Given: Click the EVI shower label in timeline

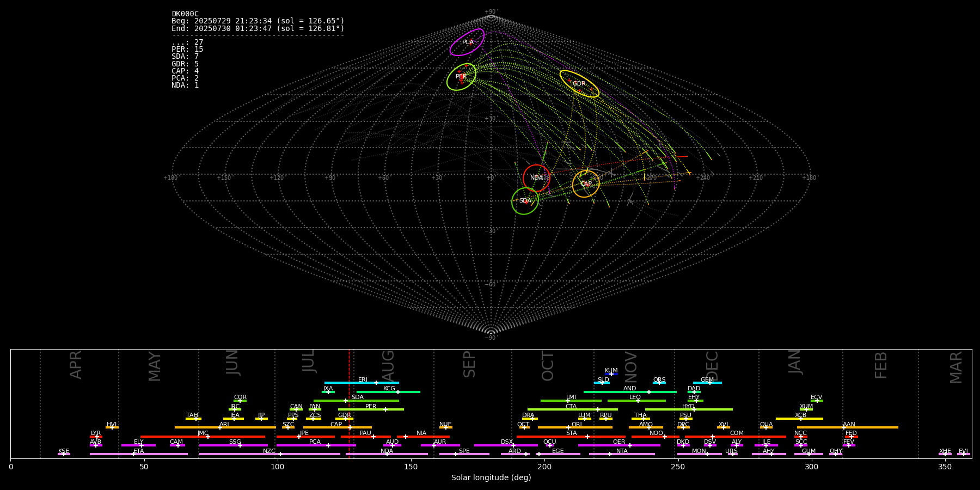Looking at the screenshot, I should pyautogui.click(x=964, y=451).
